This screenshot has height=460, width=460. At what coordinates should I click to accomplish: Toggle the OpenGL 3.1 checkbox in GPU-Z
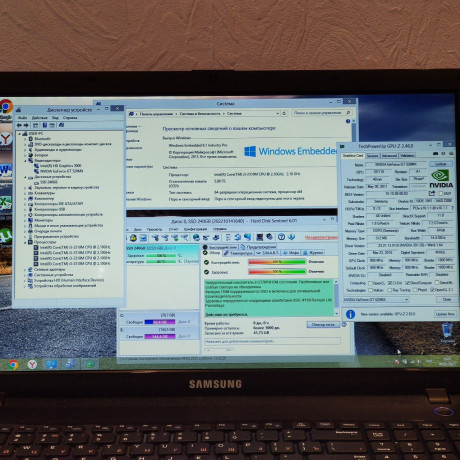click(x=432, y=290)
